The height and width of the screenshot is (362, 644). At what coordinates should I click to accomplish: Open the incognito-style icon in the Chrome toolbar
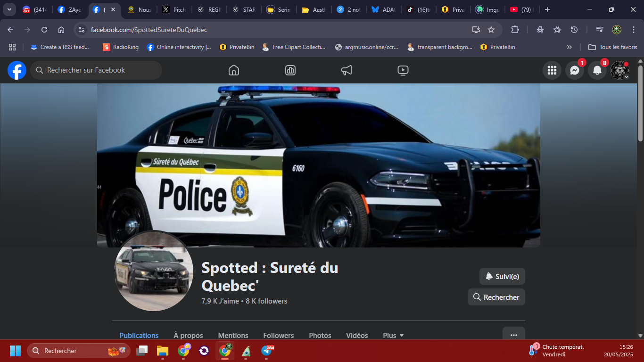point(540,30)
